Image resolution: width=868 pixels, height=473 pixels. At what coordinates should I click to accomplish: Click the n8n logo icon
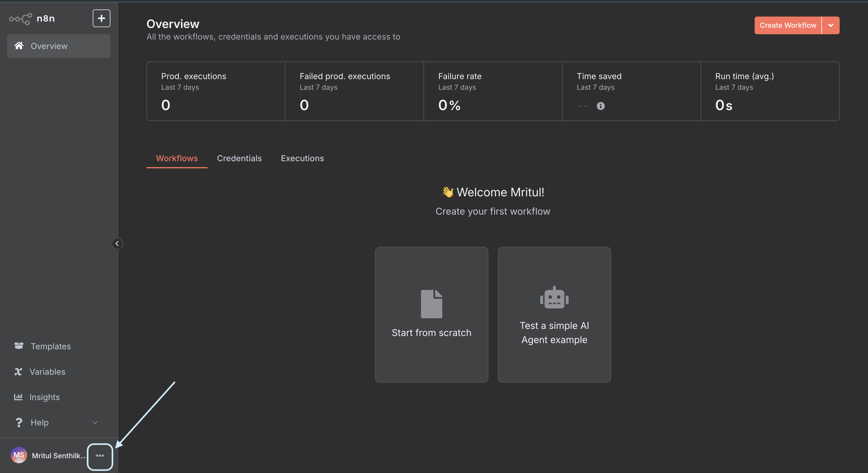[x=20, y=19]
